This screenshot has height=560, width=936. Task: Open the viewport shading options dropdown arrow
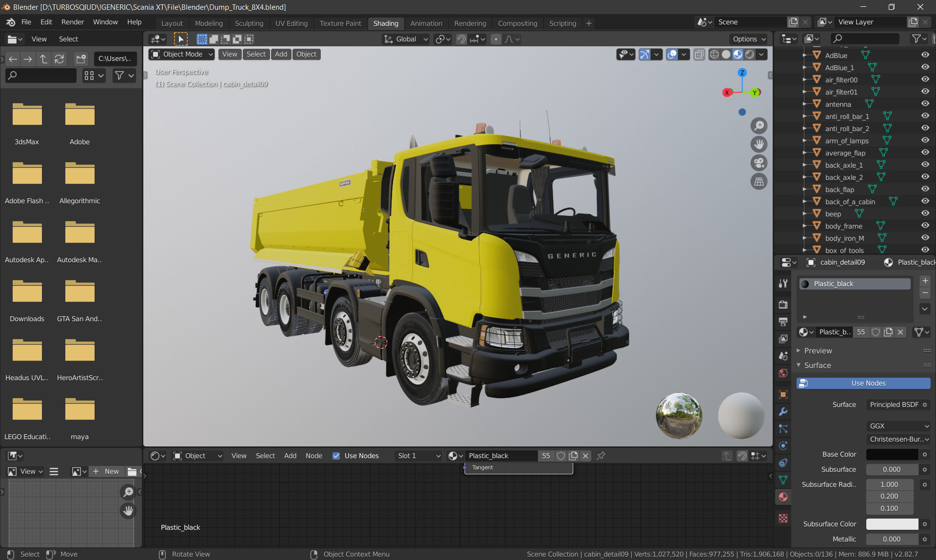click(x=761, y=54)
